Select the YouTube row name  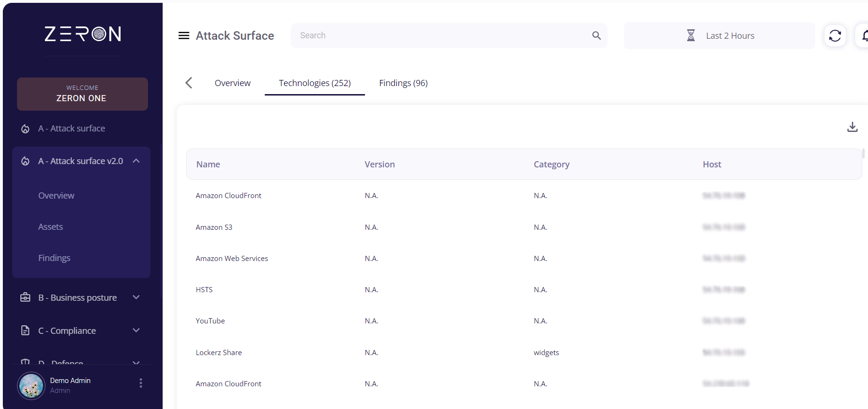click(210, 321)
